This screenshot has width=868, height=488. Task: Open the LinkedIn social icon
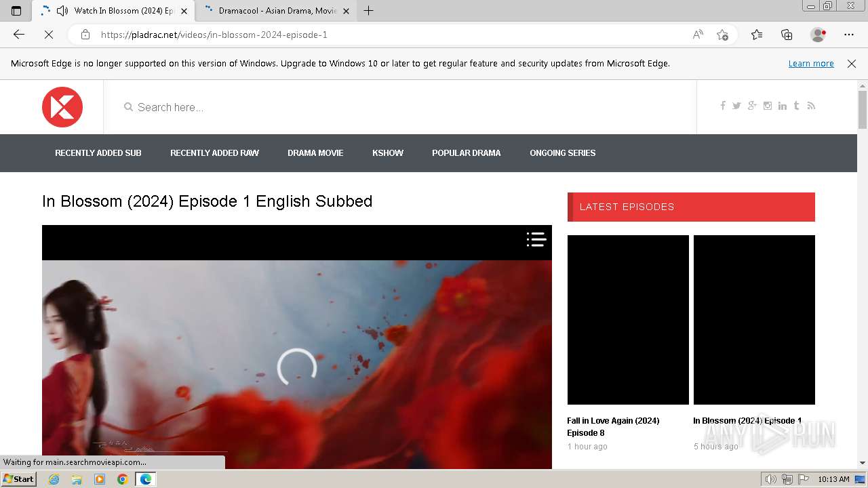(x=783, y=106)
